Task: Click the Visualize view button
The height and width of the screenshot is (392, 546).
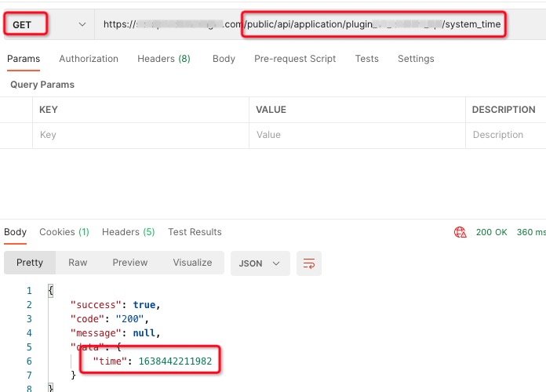Action: tap(192, 263)
